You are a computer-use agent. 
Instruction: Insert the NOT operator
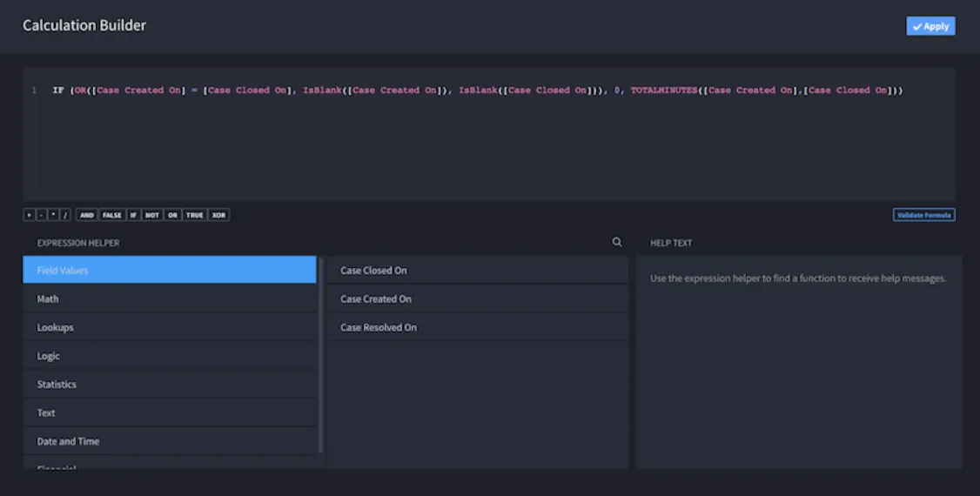pyautogui.click(x=152, y=215)
